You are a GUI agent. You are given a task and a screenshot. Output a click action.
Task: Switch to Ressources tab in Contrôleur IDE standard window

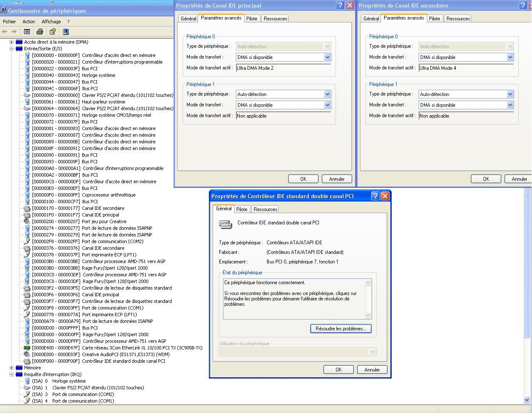pyautogui.click(x=265, y=209)
